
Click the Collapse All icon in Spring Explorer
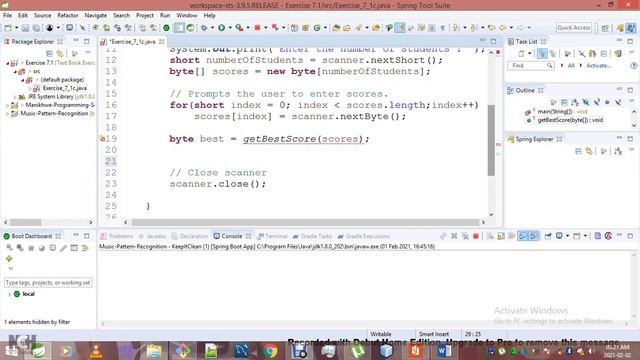tap(578, 151)
